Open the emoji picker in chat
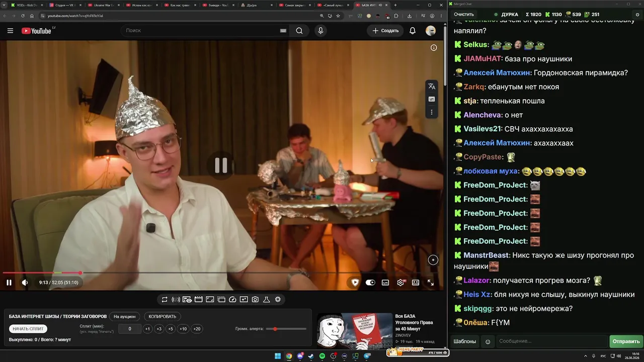Image resolution: width=644 pixels, height=362 pixels. coord(488,342)
